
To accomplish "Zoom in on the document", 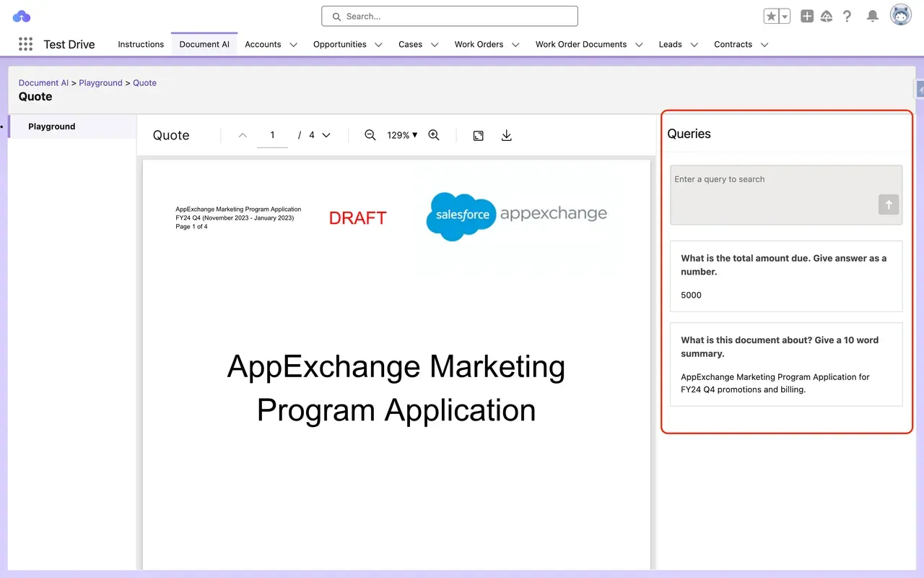I will point(434,135).
